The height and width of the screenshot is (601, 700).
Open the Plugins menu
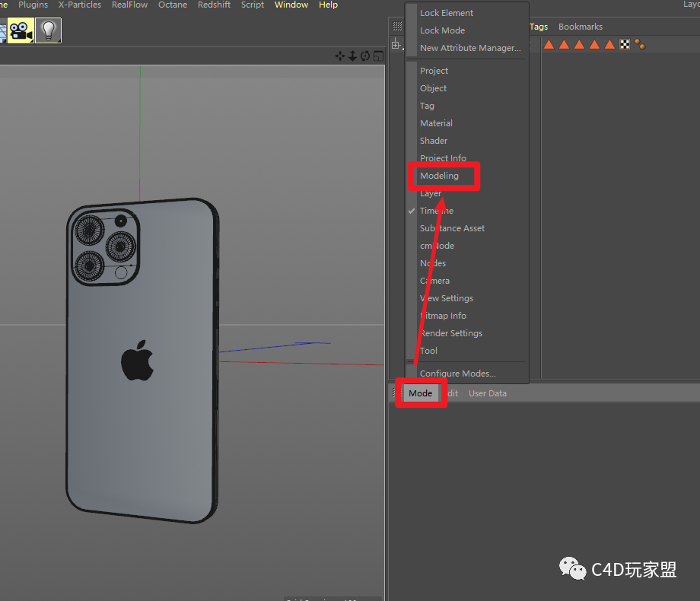tap(33, 5)
